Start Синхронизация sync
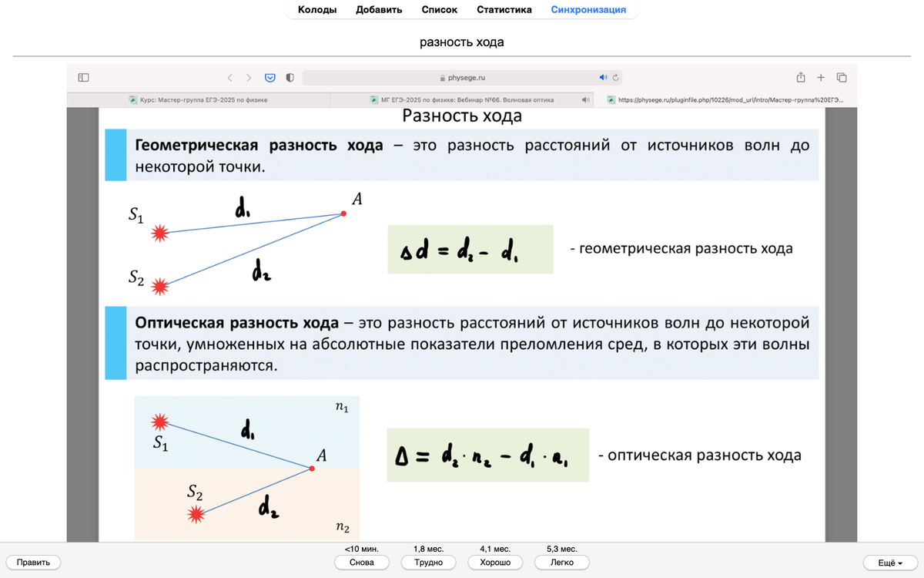Viewport: 924px width, 578px height. pos(588,10)
